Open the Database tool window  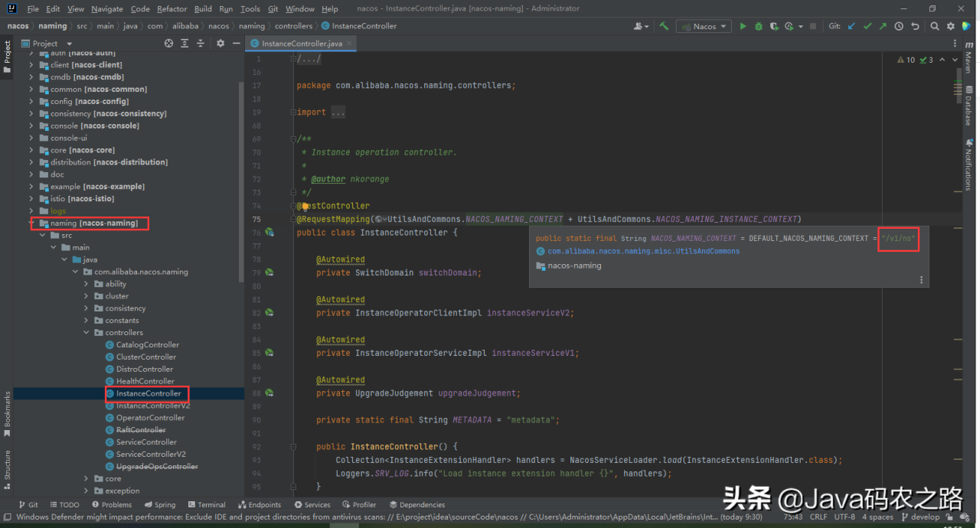(x=969, y=106)
